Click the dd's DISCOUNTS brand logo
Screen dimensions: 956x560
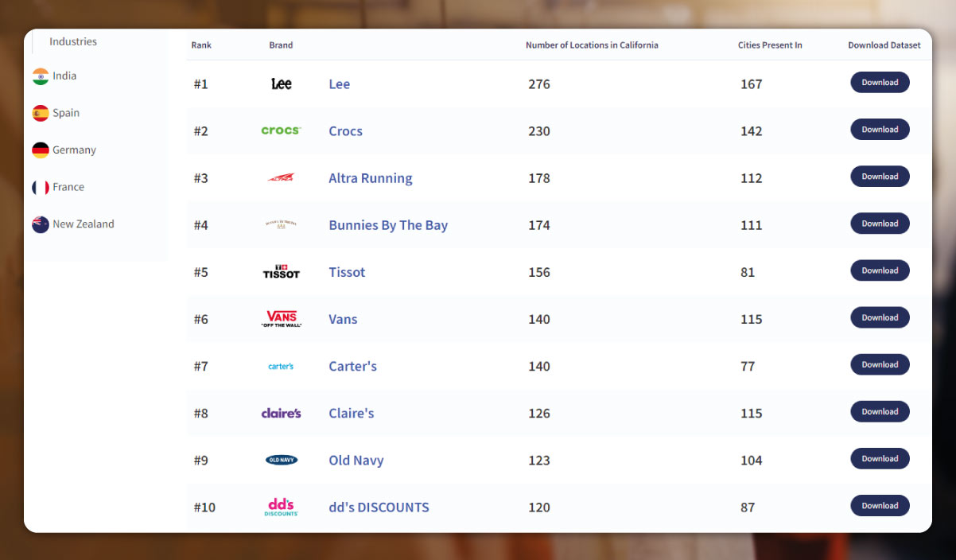[x=282, y=507]
